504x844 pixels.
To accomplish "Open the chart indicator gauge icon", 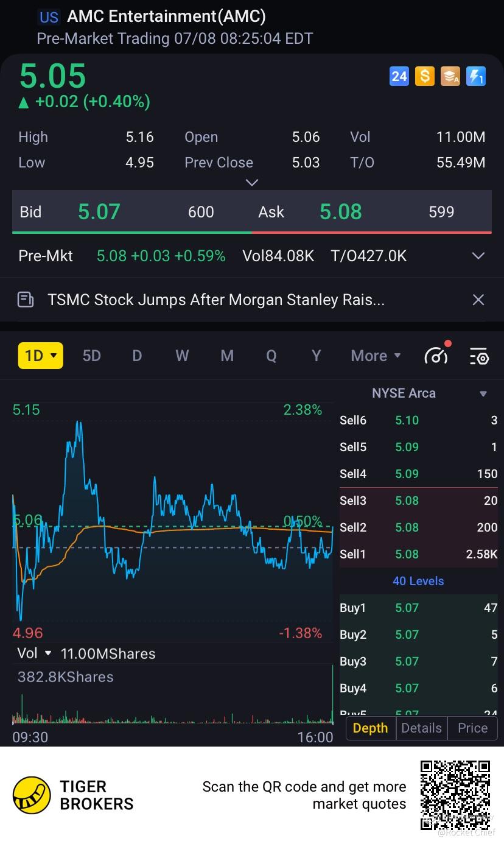I will coord(436,356).
